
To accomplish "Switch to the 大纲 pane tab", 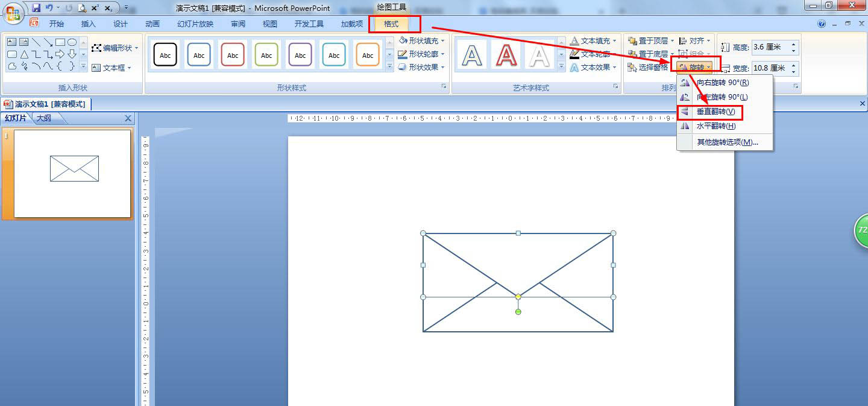I will tap(44, 118).
